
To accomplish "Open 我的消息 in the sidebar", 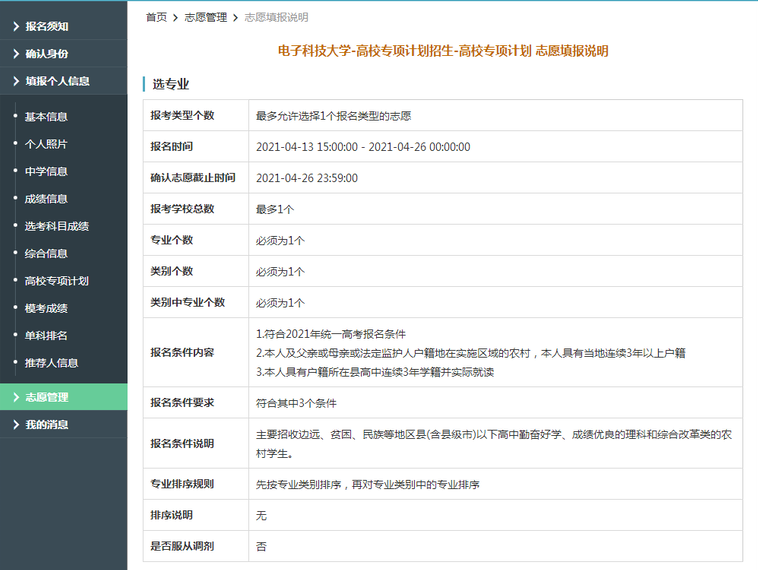I will [47, 424].
